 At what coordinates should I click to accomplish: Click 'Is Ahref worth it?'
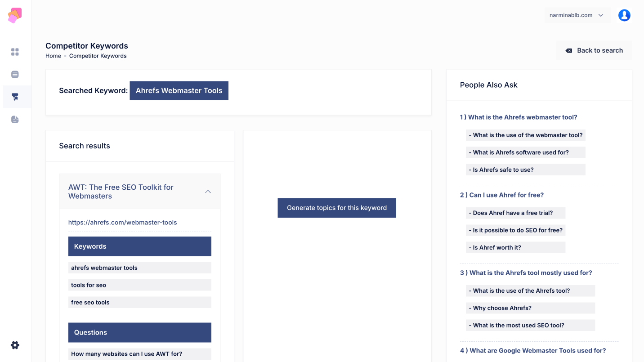pyautogui.click(x=516, y=248)
